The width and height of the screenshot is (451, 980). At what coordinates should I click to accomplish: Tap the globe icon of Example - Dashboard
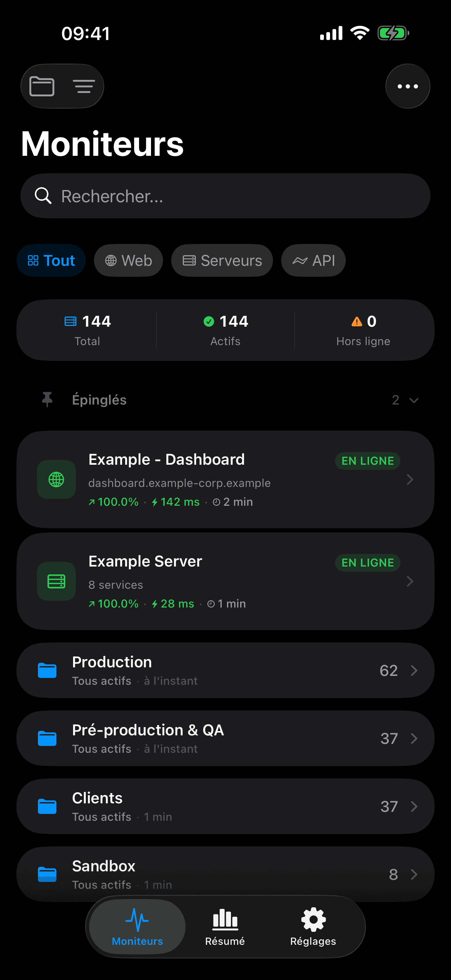pyautogui.click(x=56, y=479)
